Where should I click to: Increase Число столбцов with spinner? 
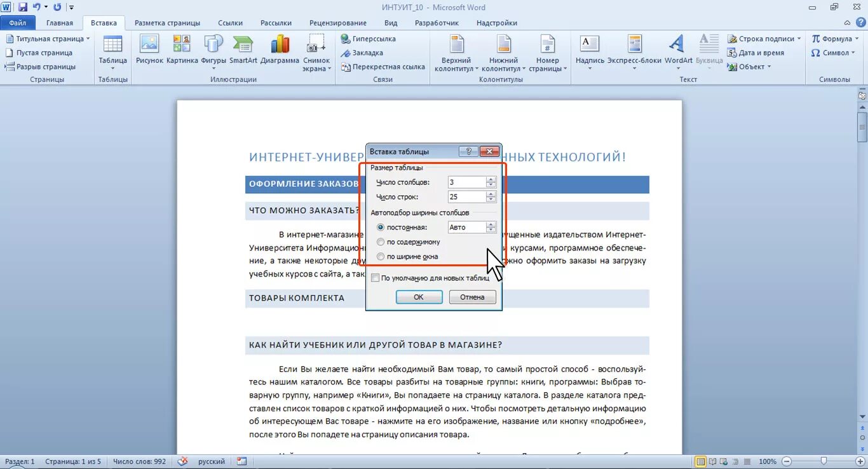[x=491, y=179]
